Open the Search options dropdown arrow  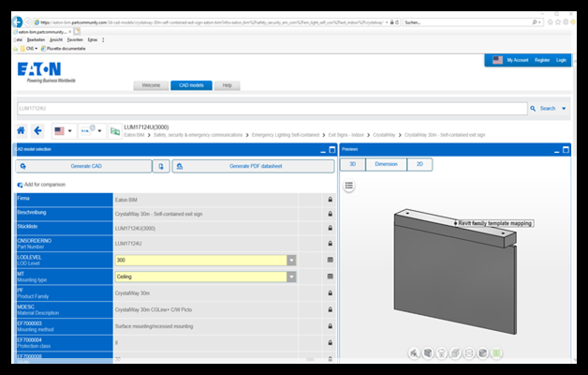[564, 108]
